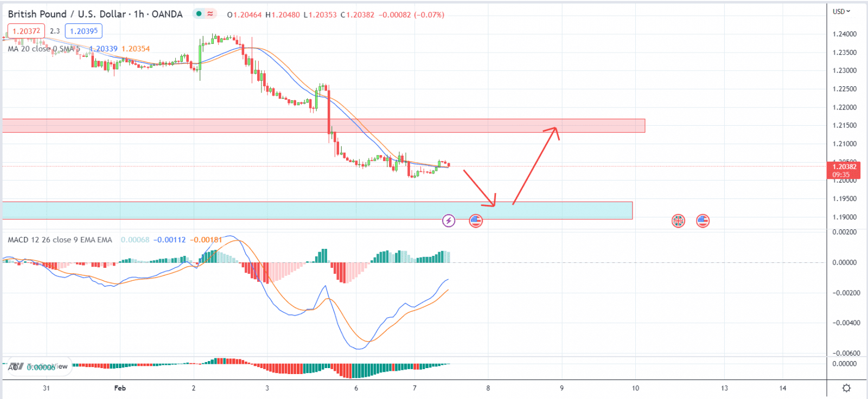Open the USD currency dropdown
Image resolution: width=868 pixels, height=399 pixels.
click(x=841, y=11)
